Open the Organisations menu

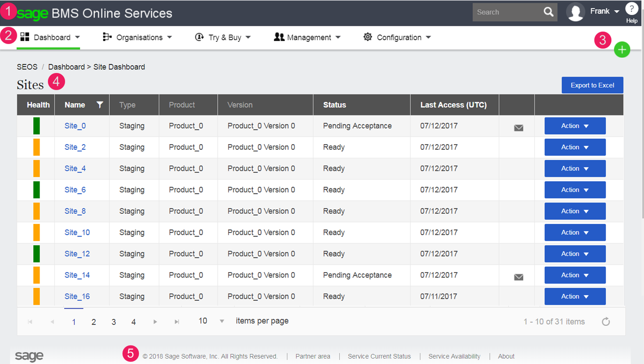point(138,37)
